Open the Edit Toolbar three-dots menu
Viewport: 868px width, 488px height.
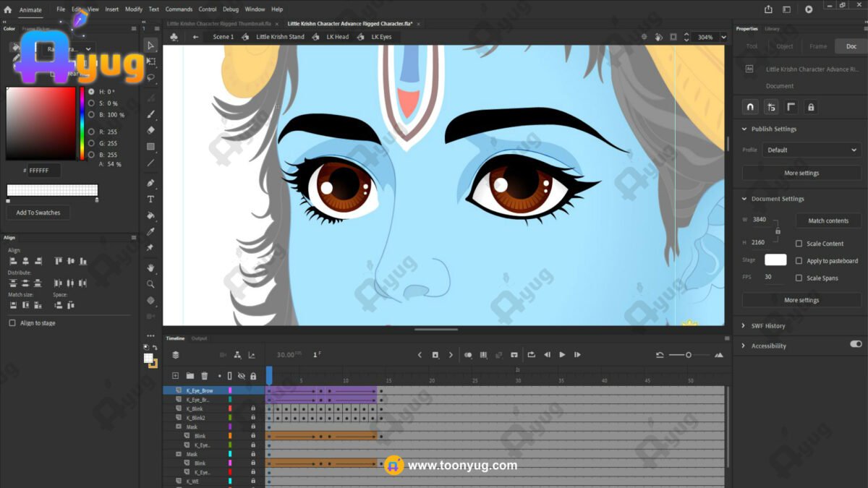150,335
